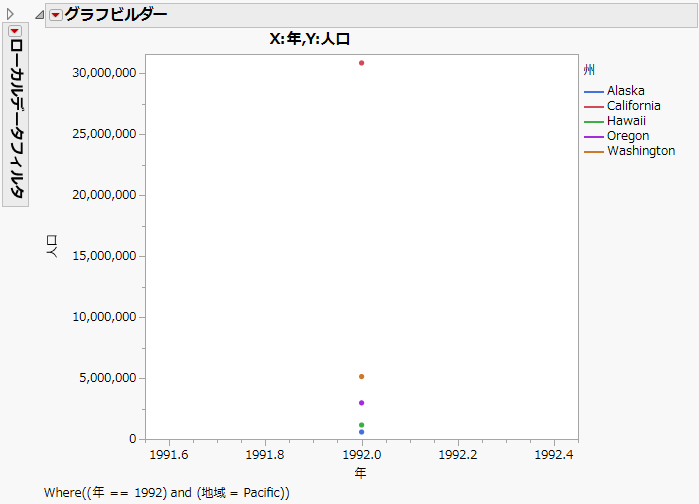
Task: Click the Alaska legend label
Action: tap(625, 91)
